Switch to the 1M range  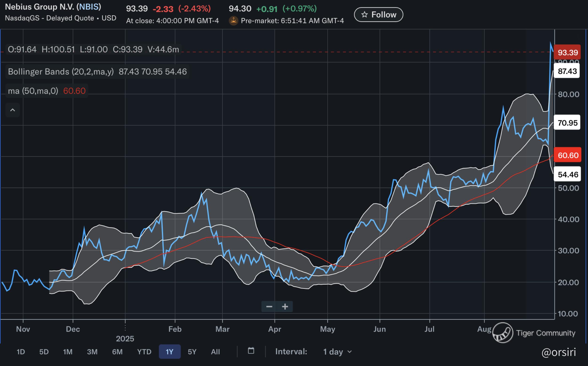pos(68,352)
